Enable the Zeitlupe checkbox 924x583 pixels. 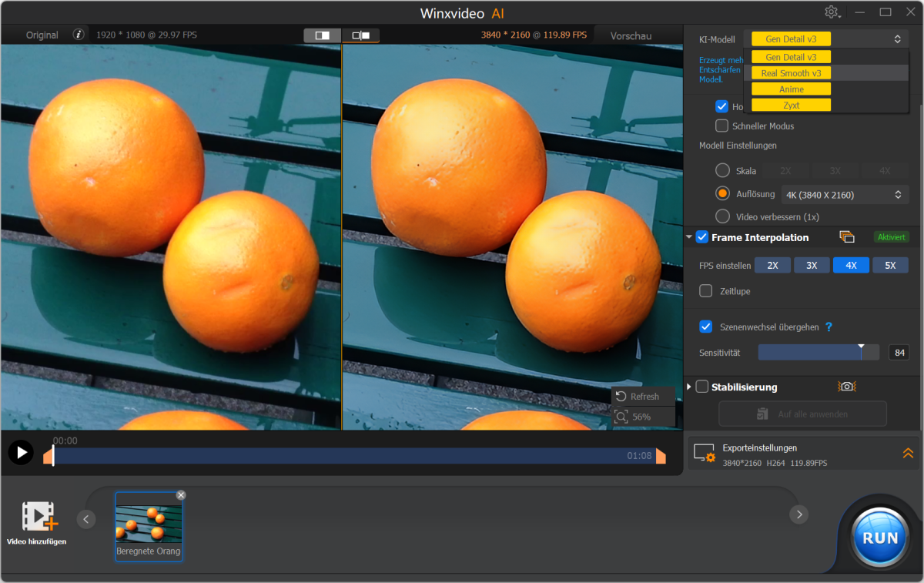(x=705, y=291)
